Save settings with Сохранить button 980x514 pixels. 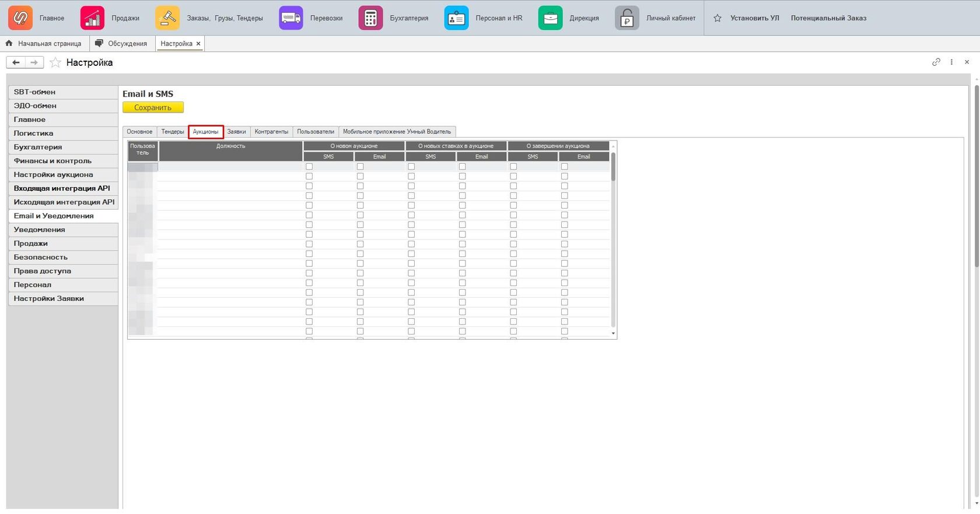(153, 107)
